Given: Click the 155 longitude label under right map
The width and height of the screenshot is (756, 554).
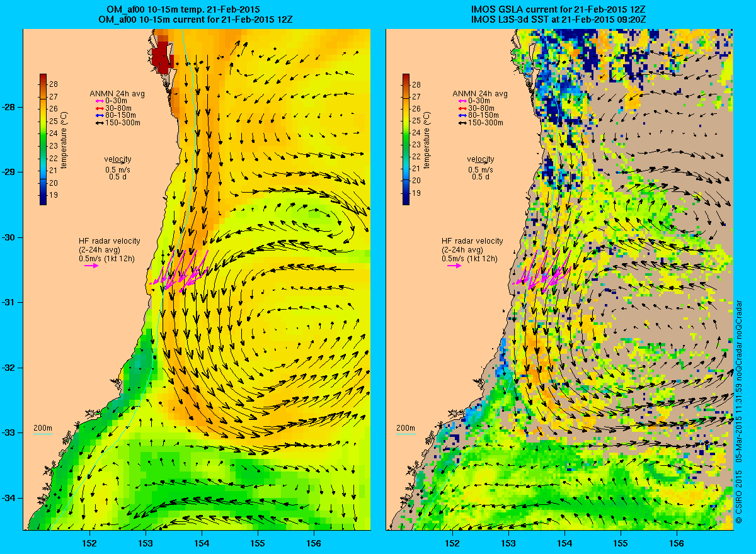Looking at the screenshot, I should (x=621, y=543).
